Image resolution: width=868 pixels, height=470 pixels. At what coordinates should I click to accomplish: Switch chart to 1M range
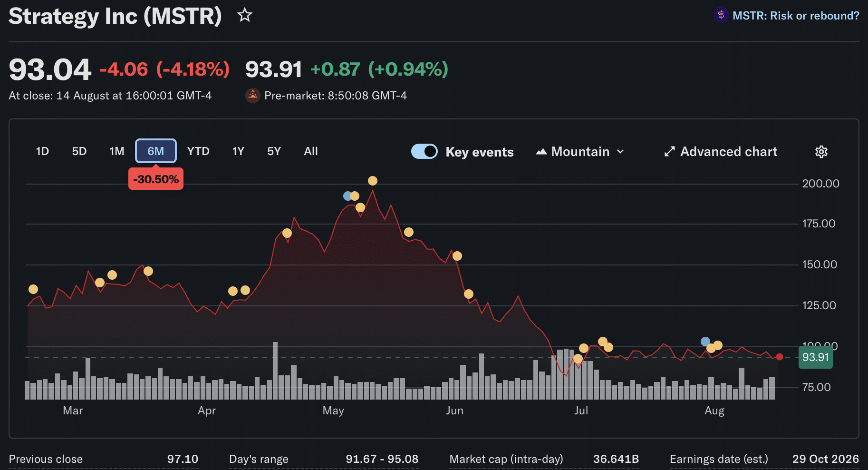117,151
